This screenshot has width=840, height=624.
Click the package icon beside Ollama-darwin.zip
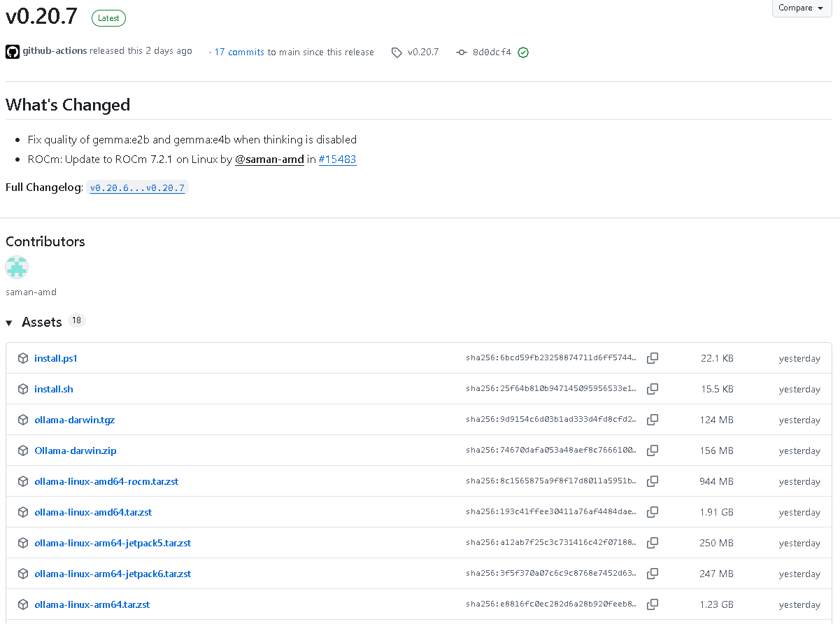[23, 451]
